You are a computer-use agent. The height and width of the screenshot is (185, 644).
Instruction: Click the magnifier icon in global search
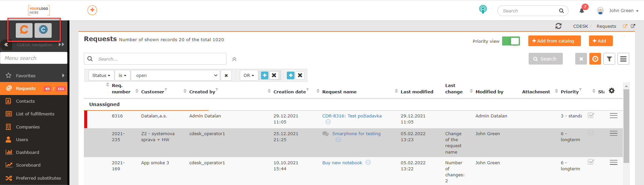tap(561, 11)
